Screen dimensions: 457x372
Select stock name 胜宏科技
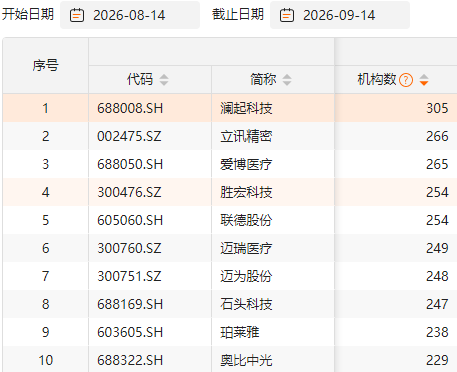click(246, 192)
